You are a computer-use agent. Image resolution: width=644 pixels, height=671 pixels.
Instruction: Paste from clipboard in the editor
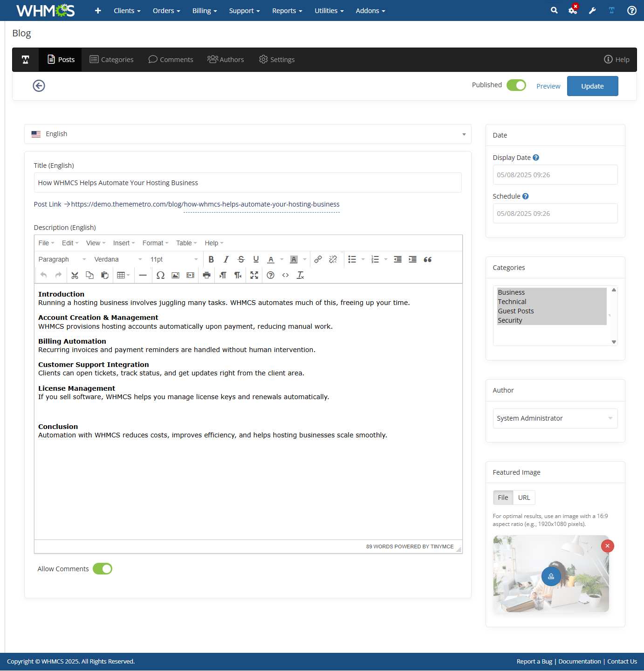104,275
